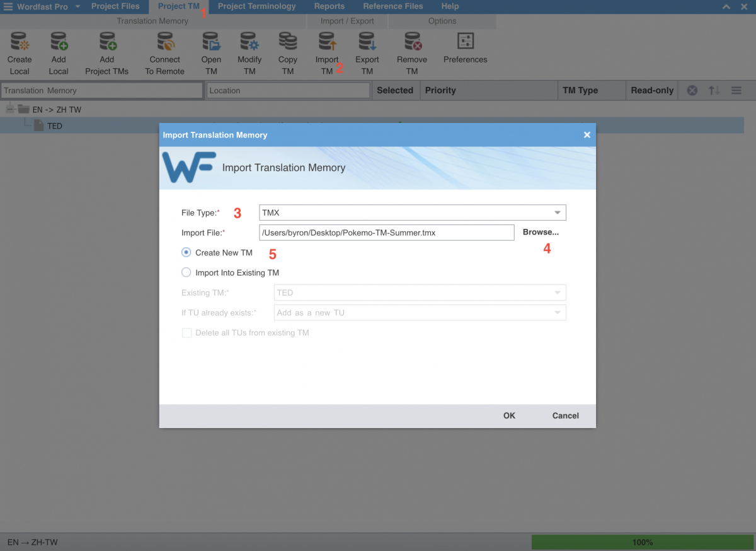The width and height of the screenshot is (756, 551).
Task: Open the Preferences options icon
Action: click(465, 42)
